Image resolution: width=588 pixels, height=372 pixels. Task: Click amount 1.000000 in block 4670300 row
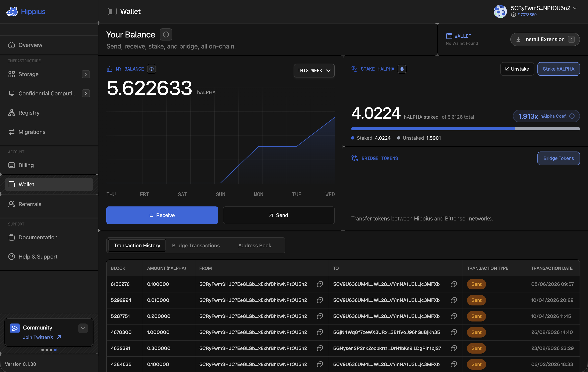coord(158,332)
